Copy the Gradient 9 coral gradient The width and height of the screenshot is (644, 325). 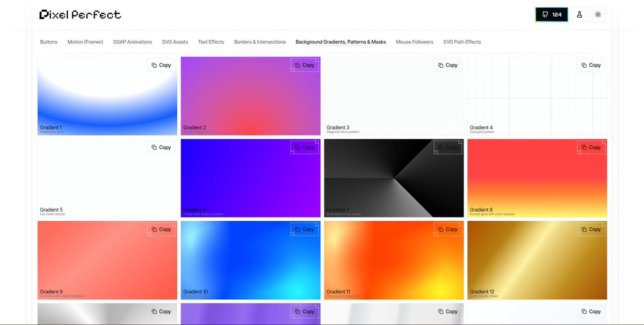click(161, 229)
